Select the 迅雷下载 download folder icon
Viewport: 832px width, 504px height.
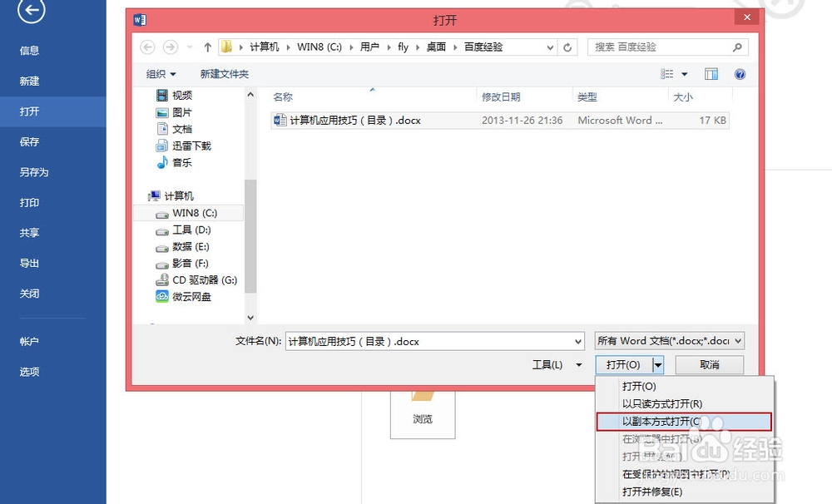click(x=163, y=145)
